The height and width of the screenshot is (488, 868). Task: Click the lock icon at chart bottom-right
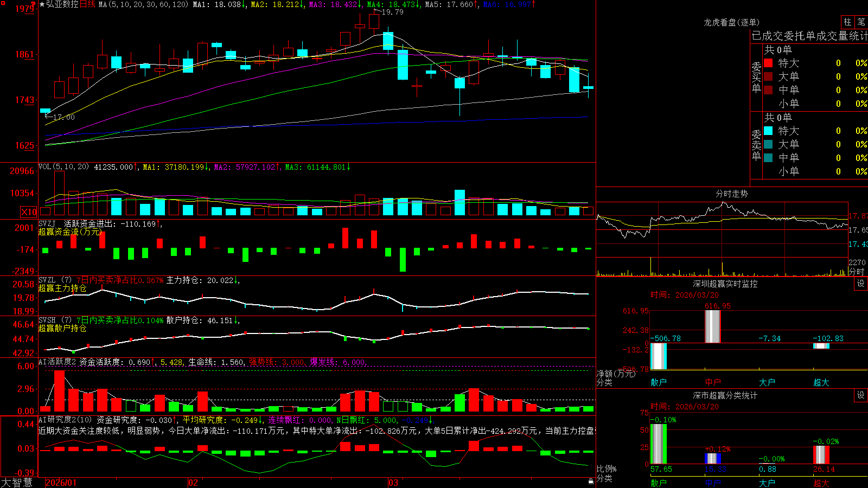pos(591,481)
